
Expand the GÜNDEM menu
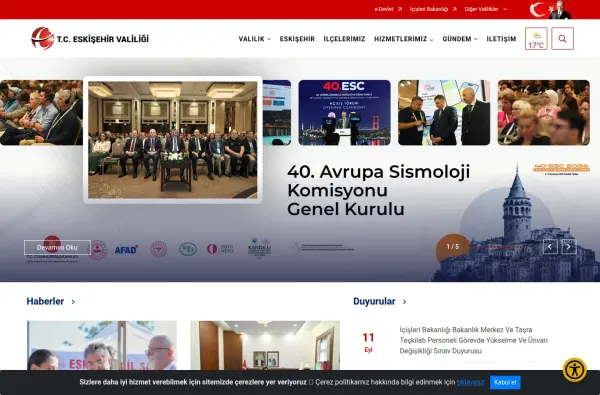point(460,39)
